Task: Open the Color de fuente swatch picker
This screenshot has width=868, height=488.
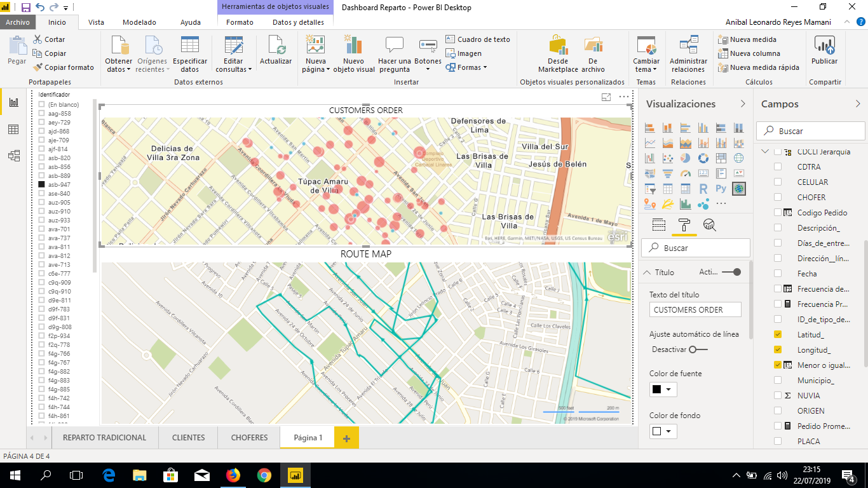Action: [x=663, y=390]
